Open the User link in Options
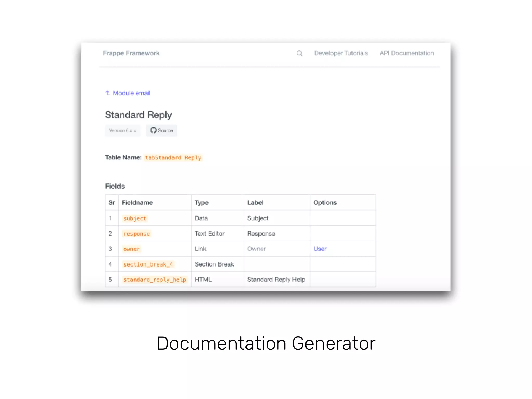This screenshot has width=532, height=399. pos(320,249)
